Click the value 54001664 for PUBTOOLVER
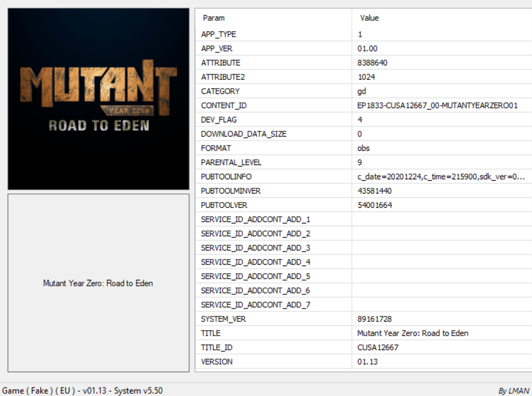 tap(375, 205)
